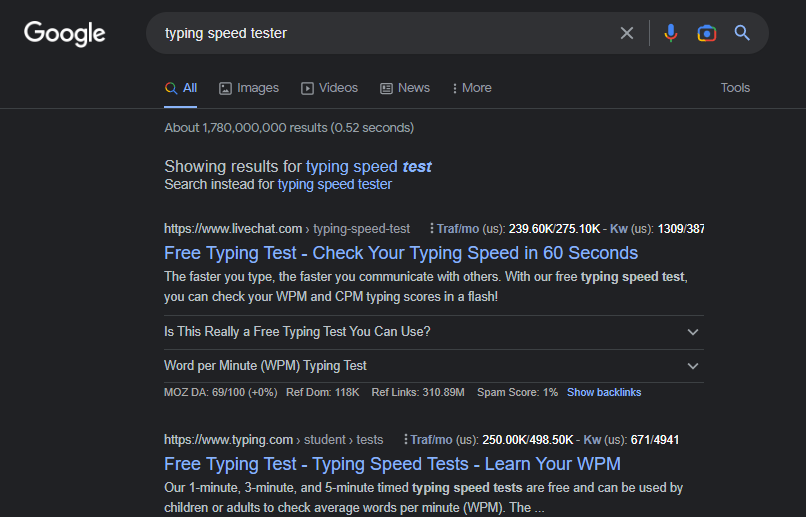The width and height of the screenshot is (806, 517).
Task: Open the Tools option
Action: coord(735,88)
